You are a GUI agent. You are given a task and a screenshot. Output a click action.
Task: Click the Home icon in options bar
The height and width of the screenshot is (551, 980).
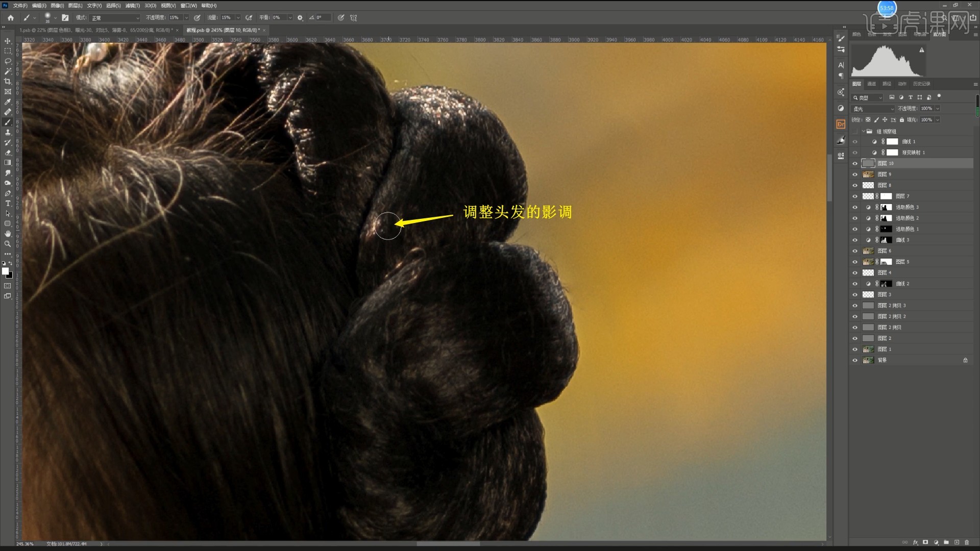point(10,17)
